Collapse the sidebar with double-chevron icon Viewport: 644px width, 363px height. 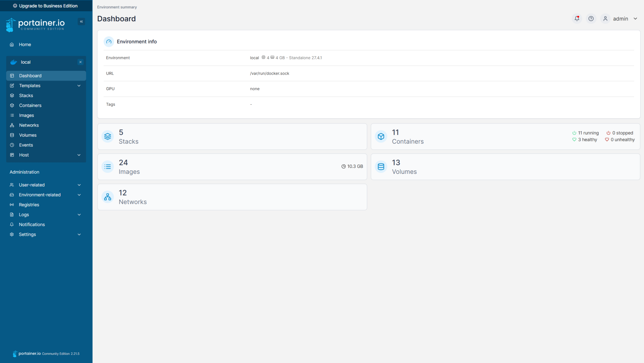click(x=81, y=21)
